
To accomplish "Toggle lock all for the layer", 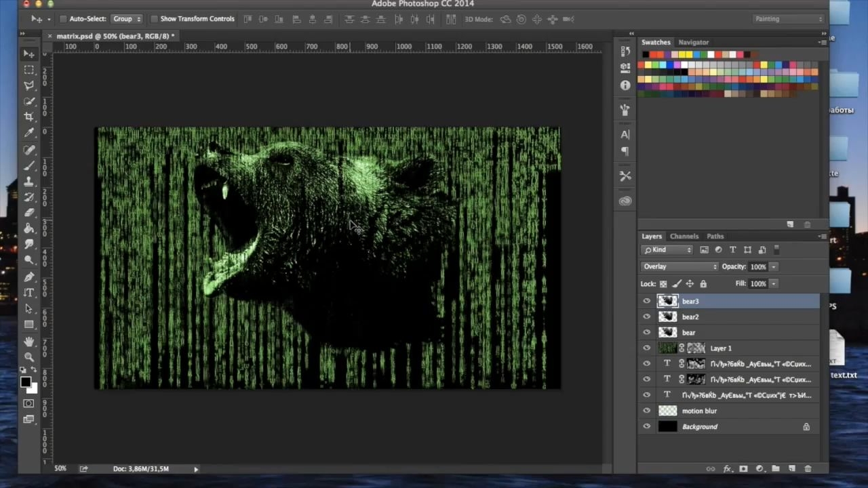I will pos(703,284).
